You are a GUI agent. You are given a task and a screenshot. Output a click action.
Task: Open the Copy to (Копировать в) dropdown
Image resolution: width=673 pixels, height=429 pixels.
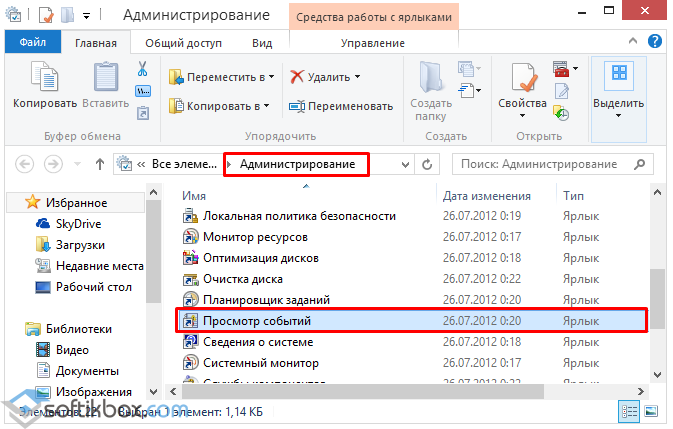[x=222, y=106]
